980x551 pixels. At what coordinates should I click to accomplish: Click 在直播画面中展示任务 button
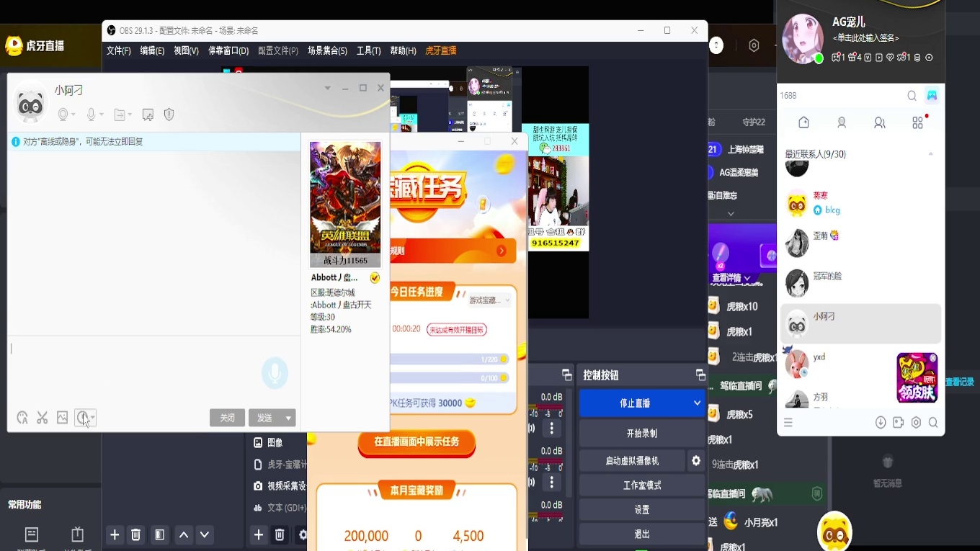click(416, 442)
